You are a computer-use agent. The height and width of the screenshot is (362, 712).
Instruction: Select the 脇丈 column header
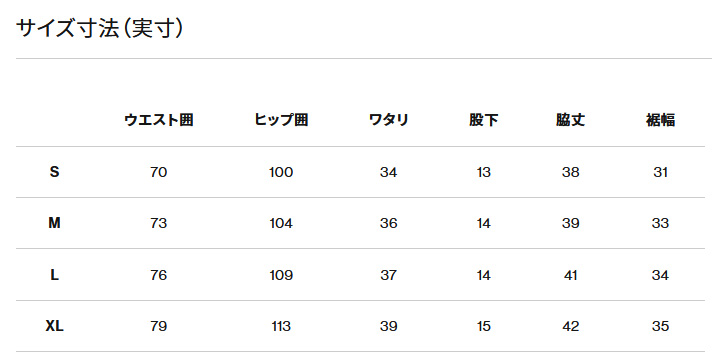tap(570, 120)
